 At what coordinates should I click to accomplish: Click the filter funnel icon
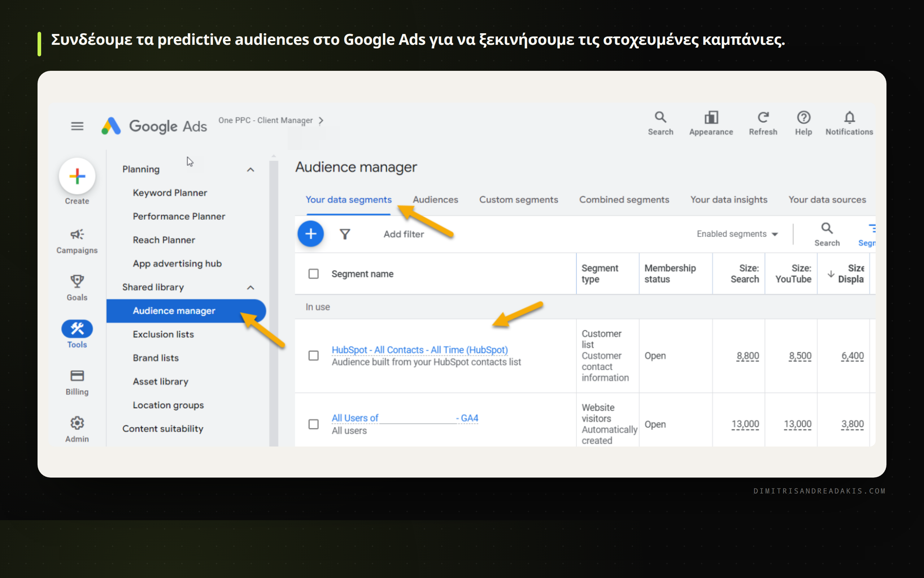coord(345,234)
